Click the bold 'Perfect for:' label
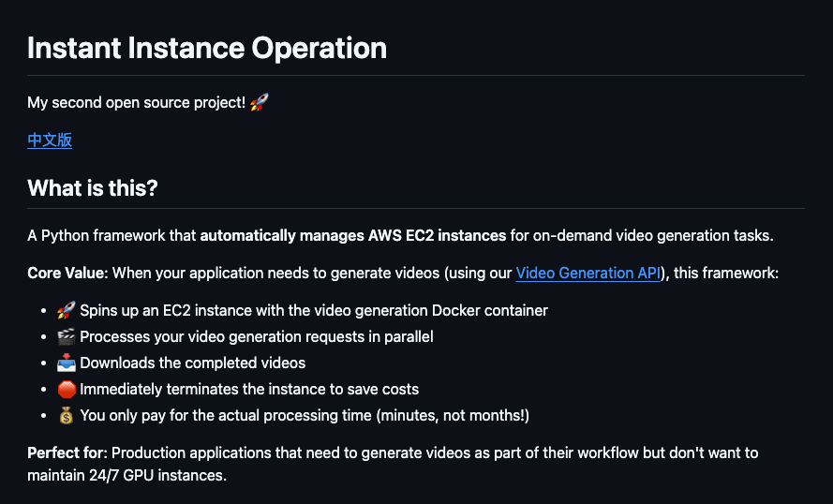This screenshot has width=833, height=504. (x=67, y=453)
